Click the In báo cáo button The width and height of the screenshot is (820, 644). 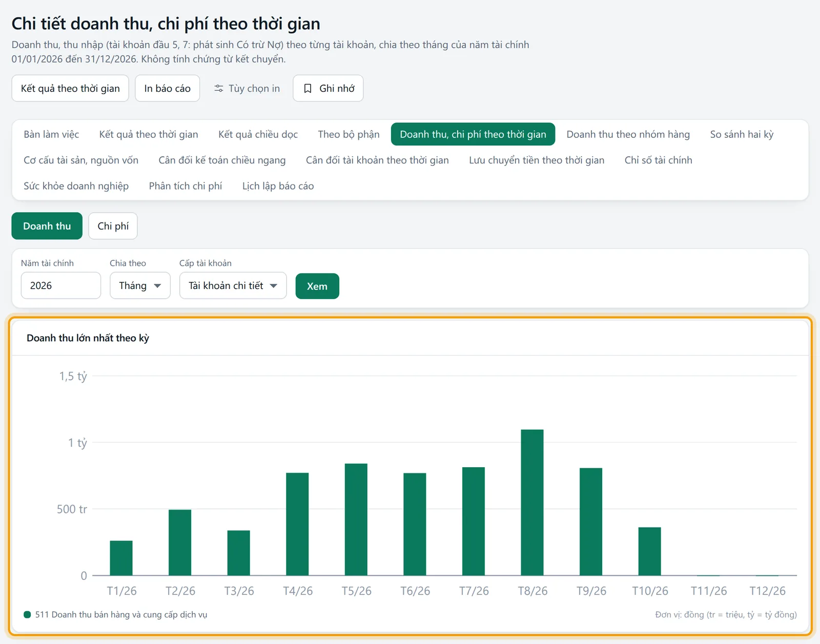pyautogui.click(x=167, y=88)
